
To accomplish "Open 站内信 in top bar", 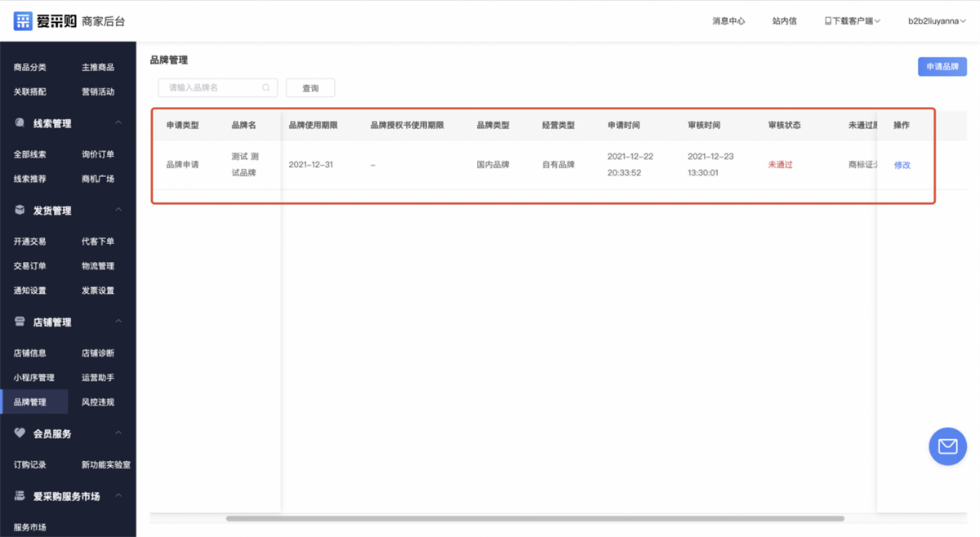I will (784, 21).
